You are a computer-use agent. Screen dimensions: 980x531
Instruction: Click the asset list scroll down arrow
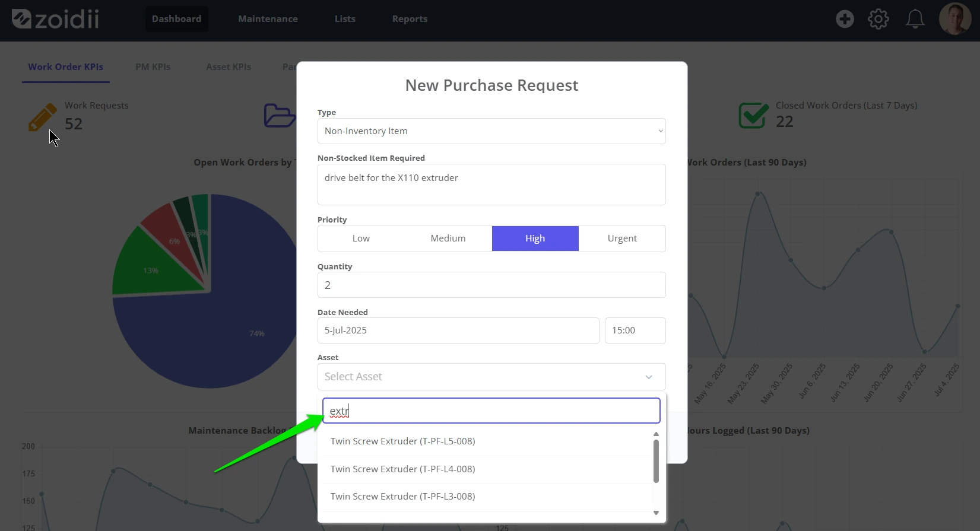click(x=656, y=513)
